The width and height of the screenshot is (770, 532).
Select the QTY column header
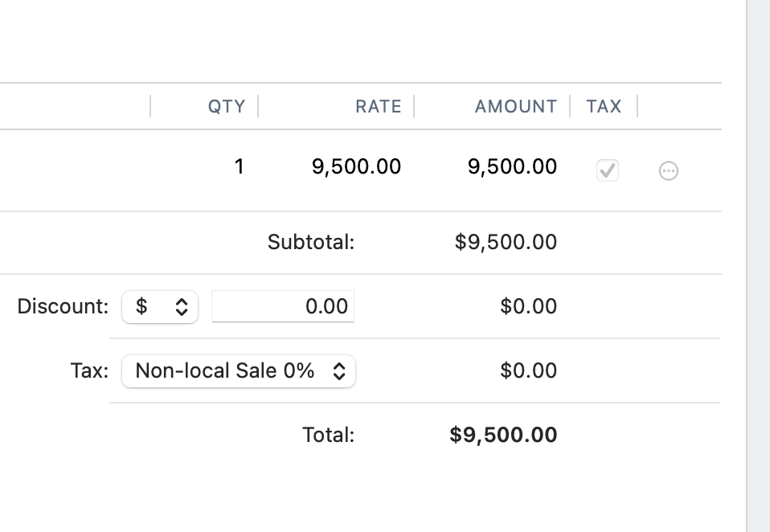click(226, 106)
